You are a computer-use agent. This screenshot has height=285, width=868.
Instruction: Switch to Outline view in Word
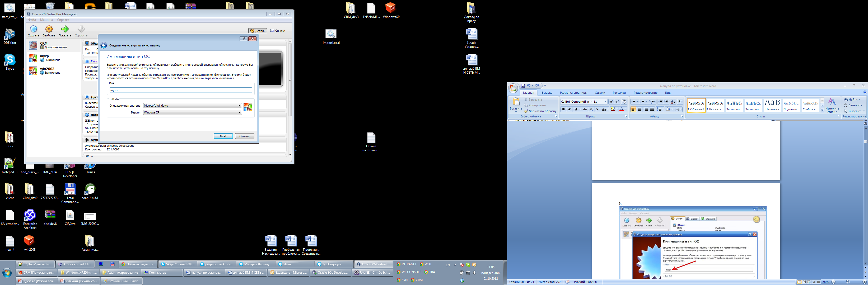pos(814,282)
